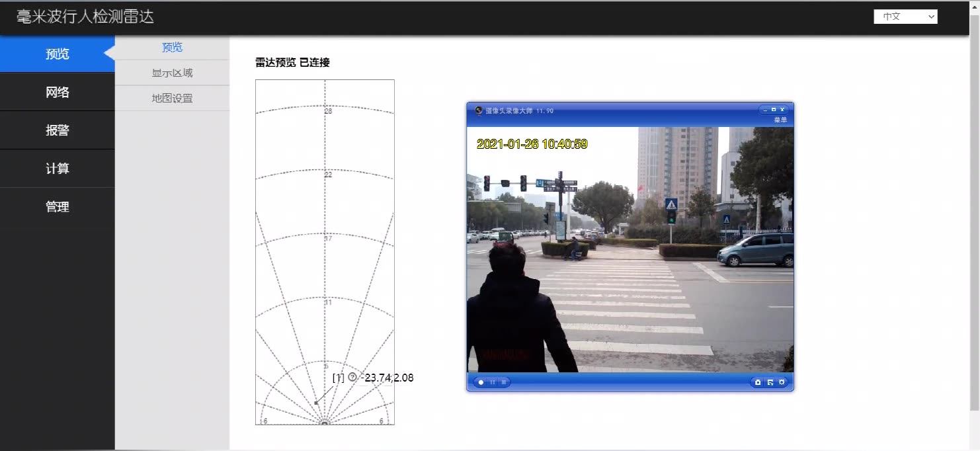Start recording with the record button
Viewport: 980px width, 451px height.
[x=480, y=382]
